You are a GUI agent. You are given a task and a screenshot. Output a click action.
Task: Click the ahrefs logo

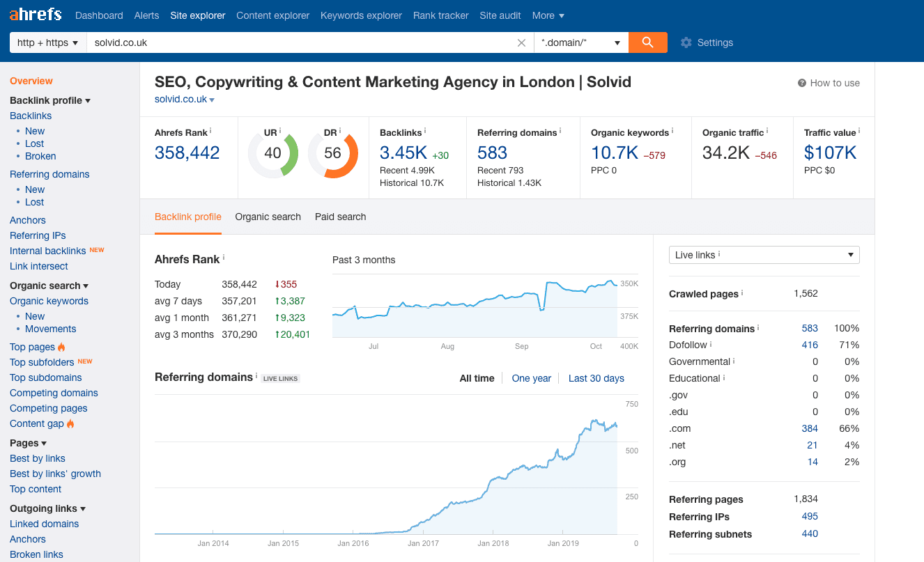(36, 15)
